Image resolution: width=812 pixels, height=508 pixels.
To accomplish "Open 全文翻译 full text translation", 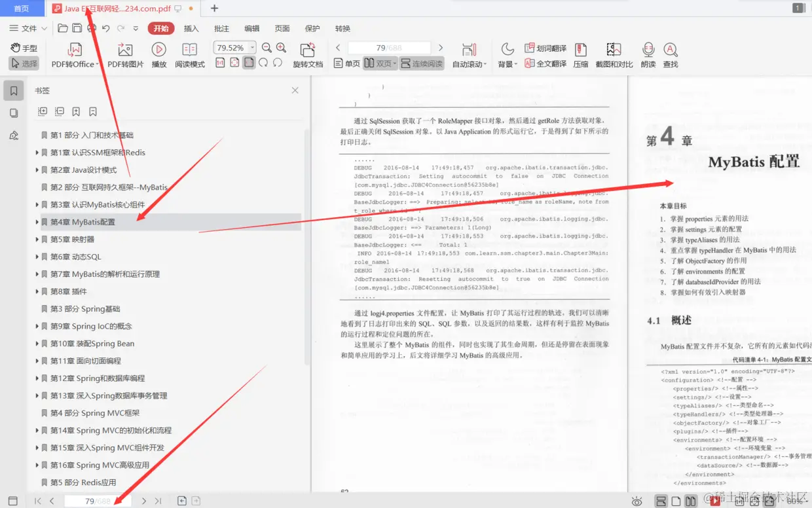I will tap(545, 63).
